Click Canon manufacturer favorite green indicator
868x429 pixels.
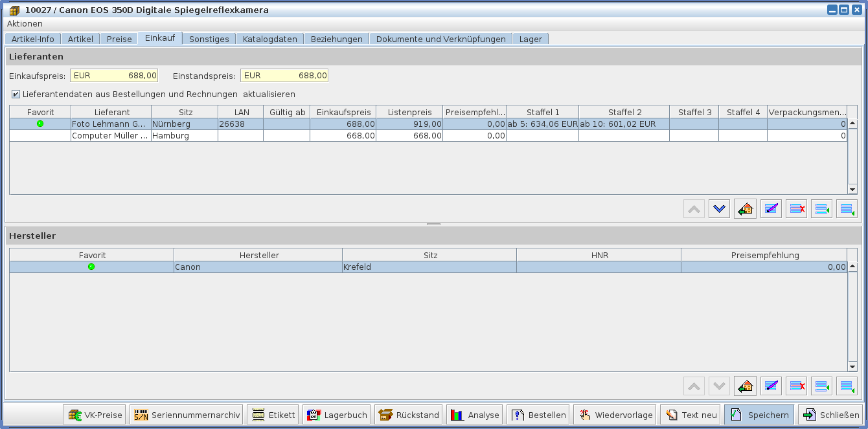pos(91,267)
